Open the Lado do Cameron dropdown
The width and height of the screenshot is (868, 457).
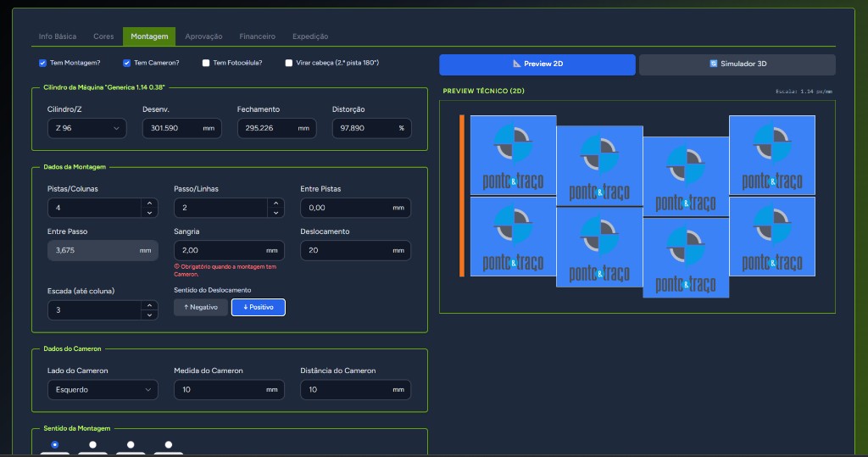[103, 389]
